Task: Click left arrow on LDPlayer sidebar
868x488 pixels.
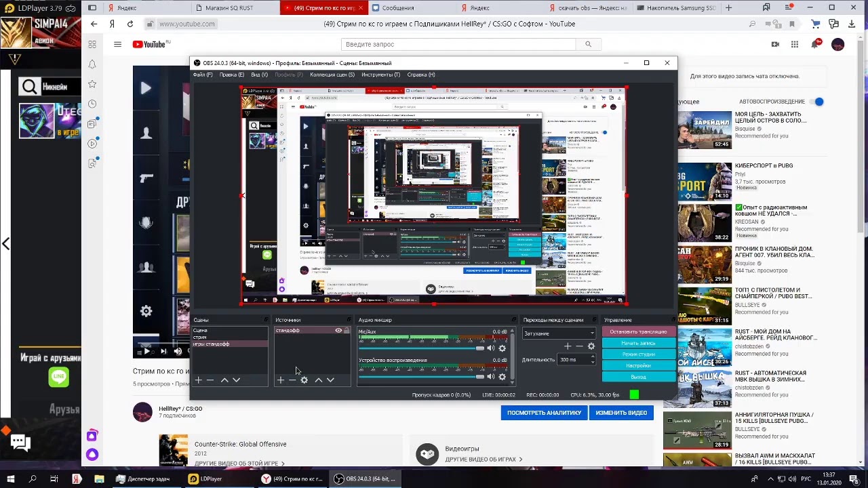Action: (x=5, y=244)
